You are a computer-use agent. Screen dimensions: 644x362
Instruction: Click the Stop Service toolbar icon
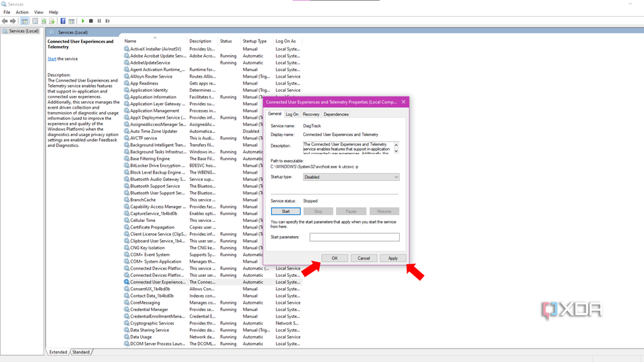[91, 21]
